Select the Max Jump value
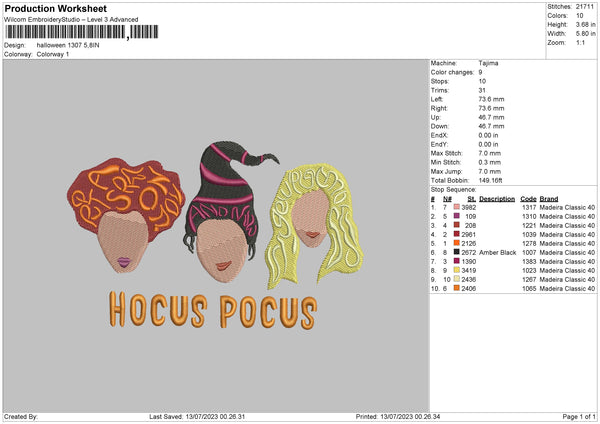600x424 pixels. click(x=489, y=171)
